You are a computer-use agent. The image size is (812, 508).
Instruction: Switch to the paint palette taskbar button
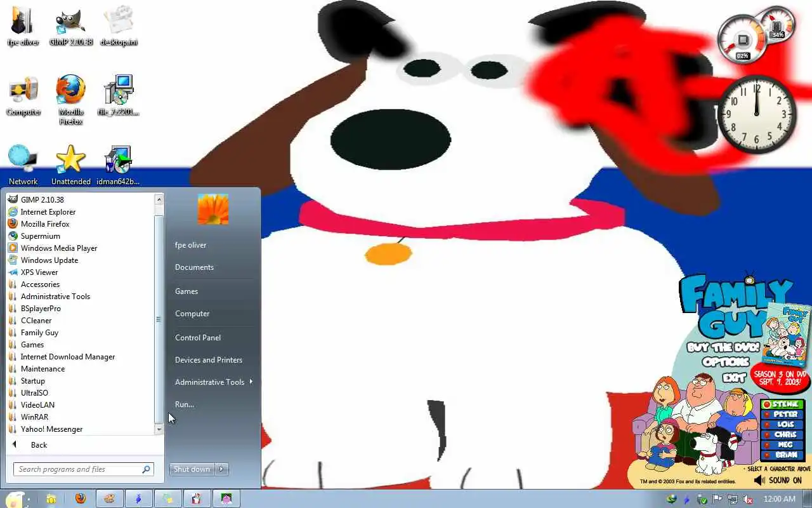[109, 499]
